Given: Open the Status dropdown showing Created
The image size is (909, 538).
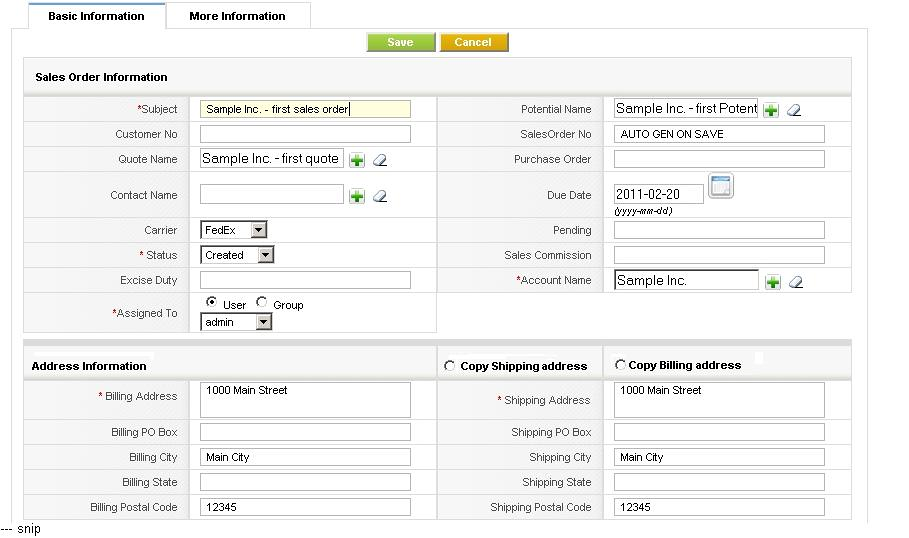Looking at the screenshot, I should [237, 255].
